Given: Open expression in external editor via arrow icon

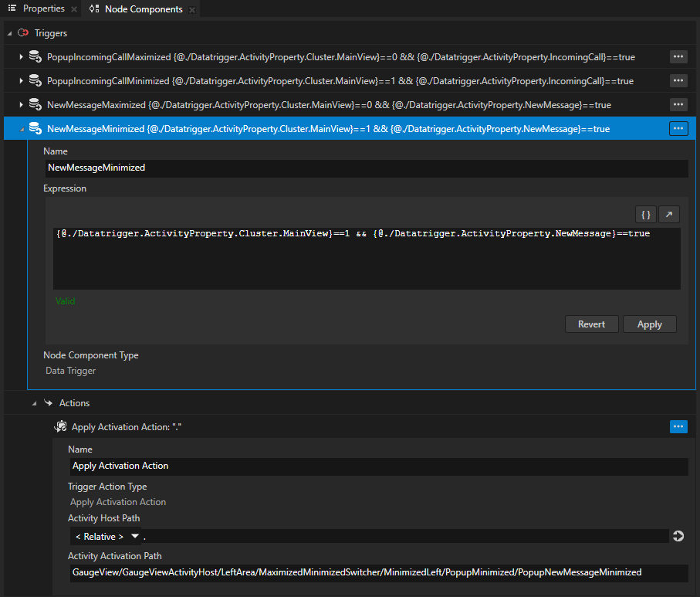Looking at the screenshot, I should [x=668, y=214].
